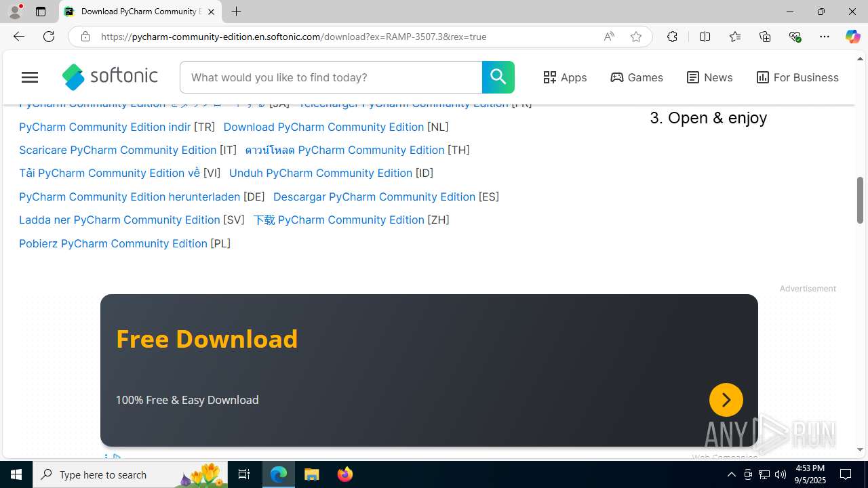Open File Explorer from taskbar

[312, 474]
